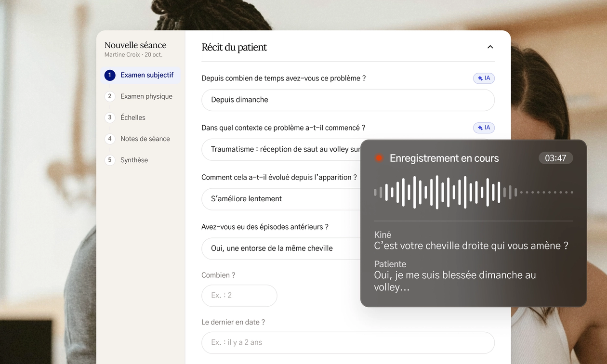Click the number 2 step circle

coord(110,96)
